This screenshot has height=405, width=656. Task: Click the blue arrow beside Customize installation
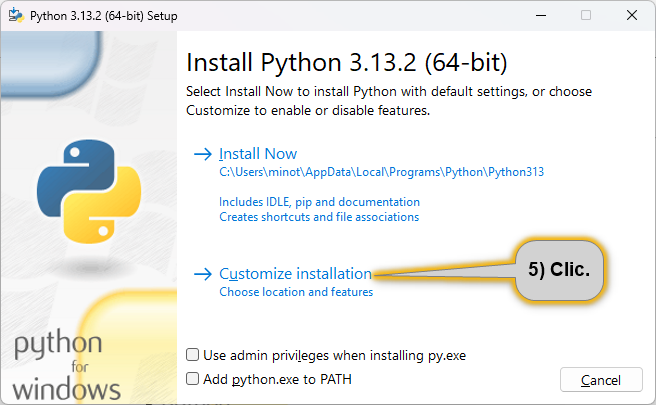click(x=203, y=274)
